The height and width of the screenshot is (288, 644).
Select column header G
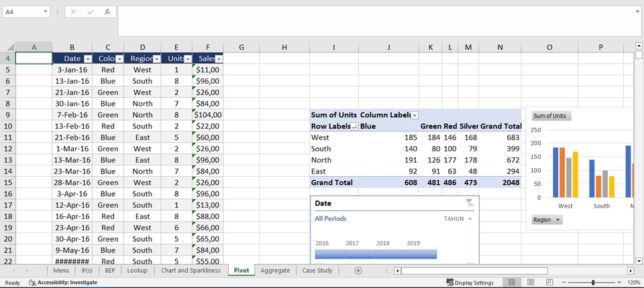[x=241, y=47]
